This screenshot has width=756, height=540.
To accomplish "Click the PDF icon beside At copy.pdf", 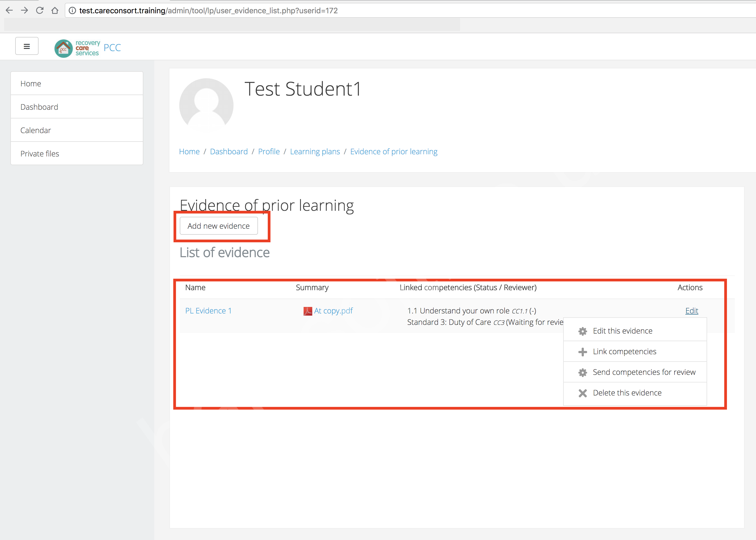I will pyautogui.click(x=307, y=311).
